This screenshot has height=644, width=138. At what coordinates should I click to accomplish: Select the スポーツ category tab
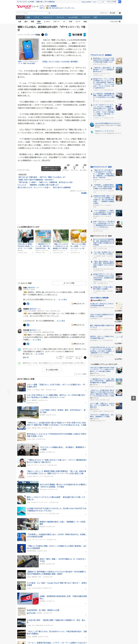56,21
